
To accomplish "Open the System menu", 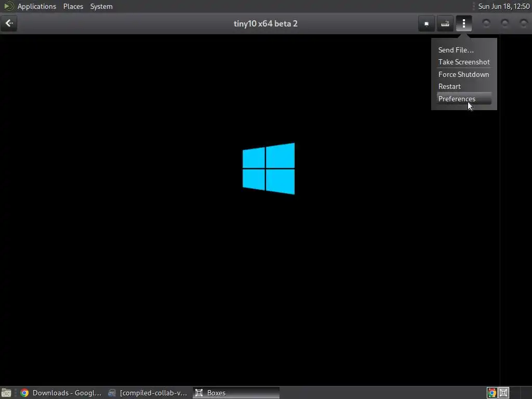I will click(101, 6).
